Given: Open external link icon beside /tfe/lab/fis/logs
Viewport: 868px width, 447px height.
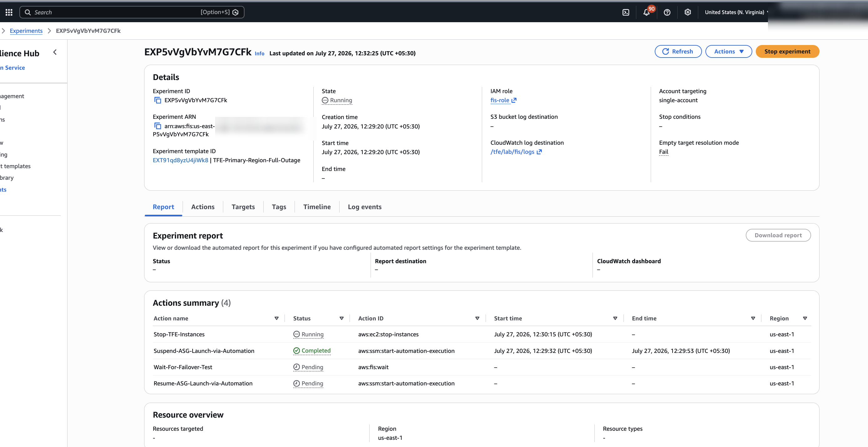Looking at the screenshot, I should pyautogui.click(x=539, y=152).
